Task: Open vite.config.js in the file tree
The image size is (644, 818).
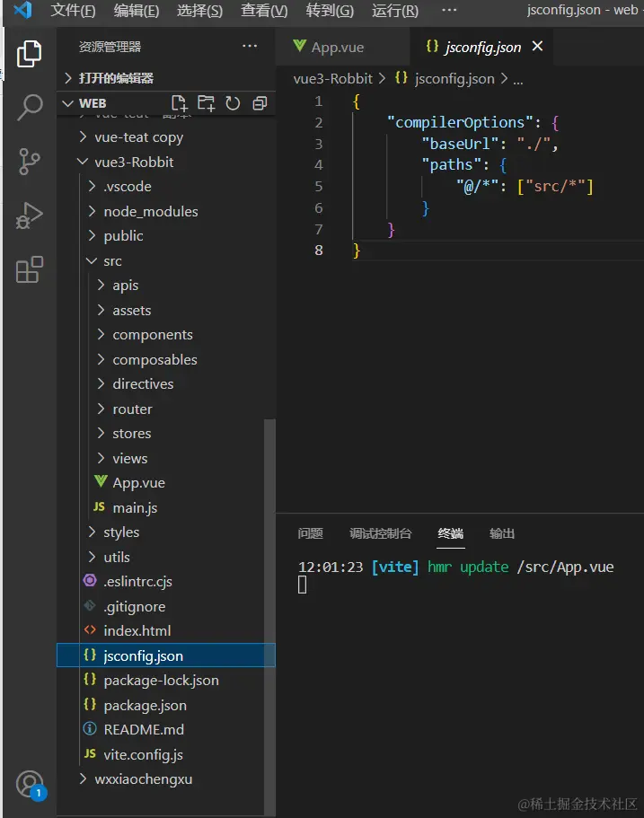Action: [x=166, y=754]
